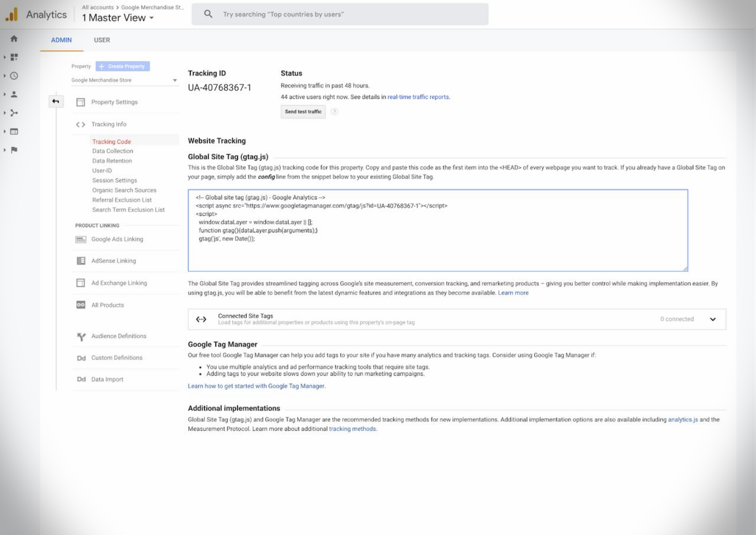Expand the Audience sidebar arrow
Screen dimensions: 756x535
pyautogui.click(x=5, y=94)
